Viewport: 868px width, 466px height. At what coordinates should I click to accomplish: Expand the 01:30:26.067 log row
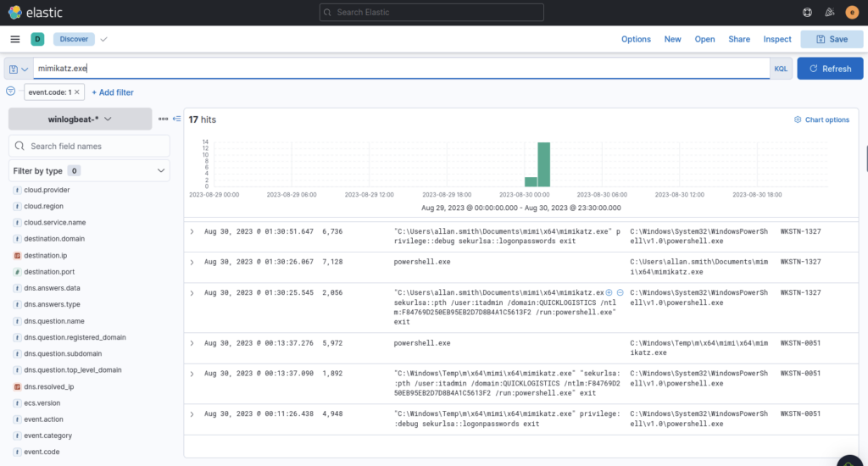[192, 263]
